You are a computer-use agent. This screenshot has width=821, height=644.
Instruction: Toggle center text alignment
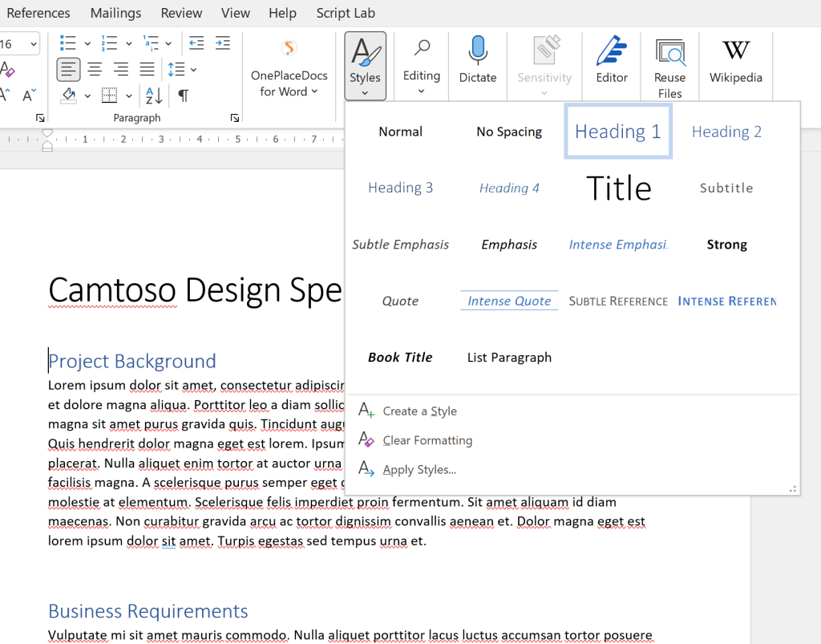click(95, 70)
